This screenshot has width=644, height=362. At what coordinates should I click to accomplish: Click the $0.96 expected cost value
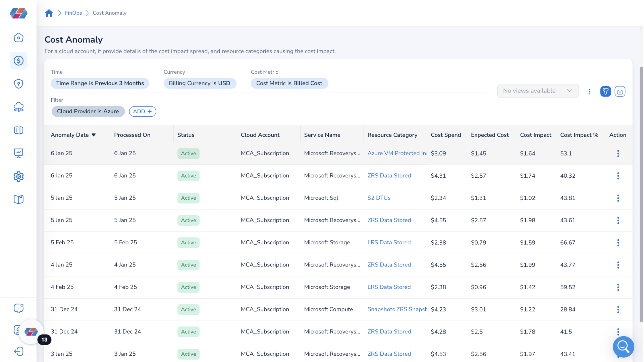478,287
